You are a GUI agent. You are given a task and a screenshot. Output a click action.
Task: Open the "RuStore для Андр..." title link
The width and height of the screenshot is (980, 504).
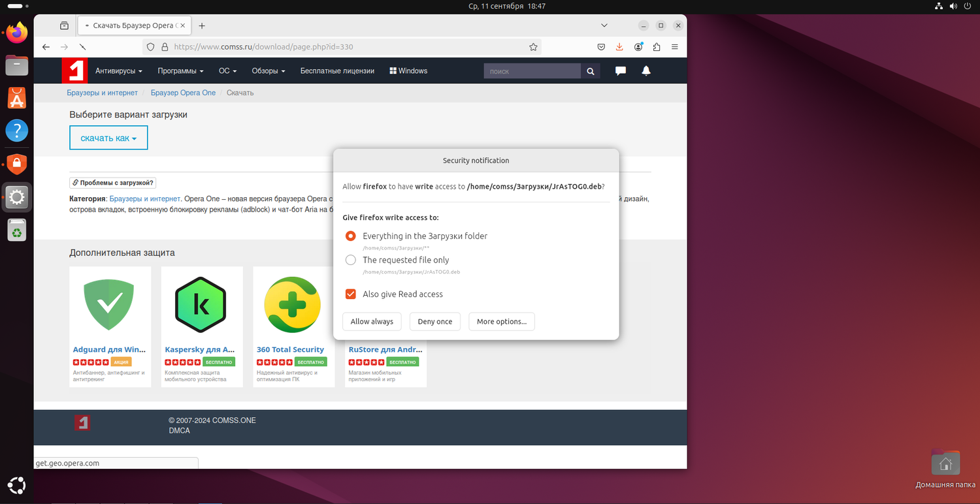pos(385,350)
